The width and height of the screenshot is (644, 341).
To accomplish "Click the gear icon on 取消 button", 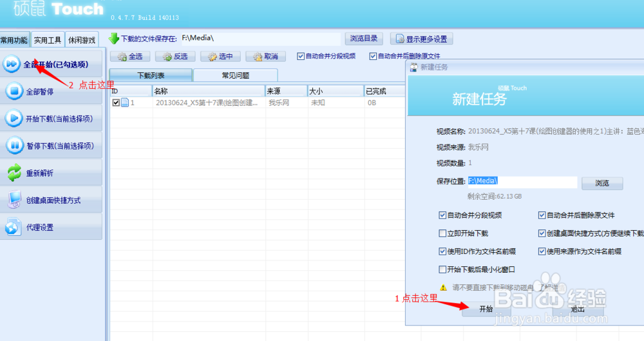I will (258, 57).
